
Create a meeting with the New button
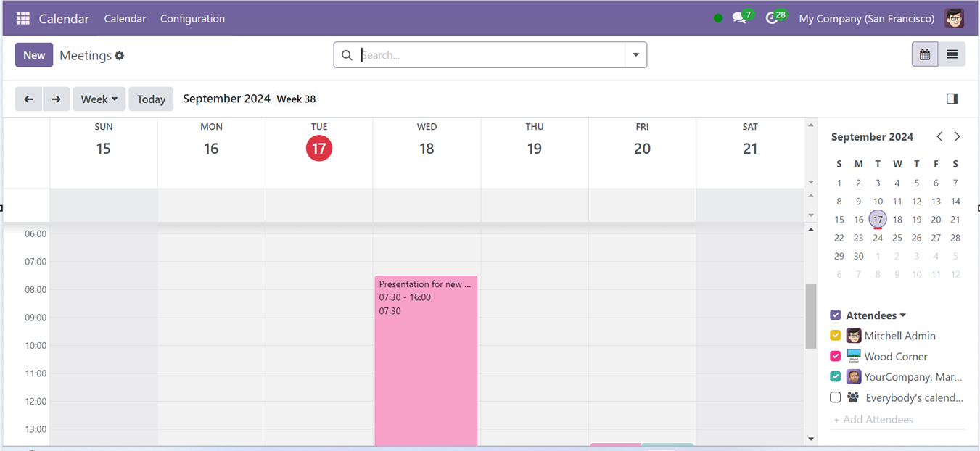tap(33, 54)
